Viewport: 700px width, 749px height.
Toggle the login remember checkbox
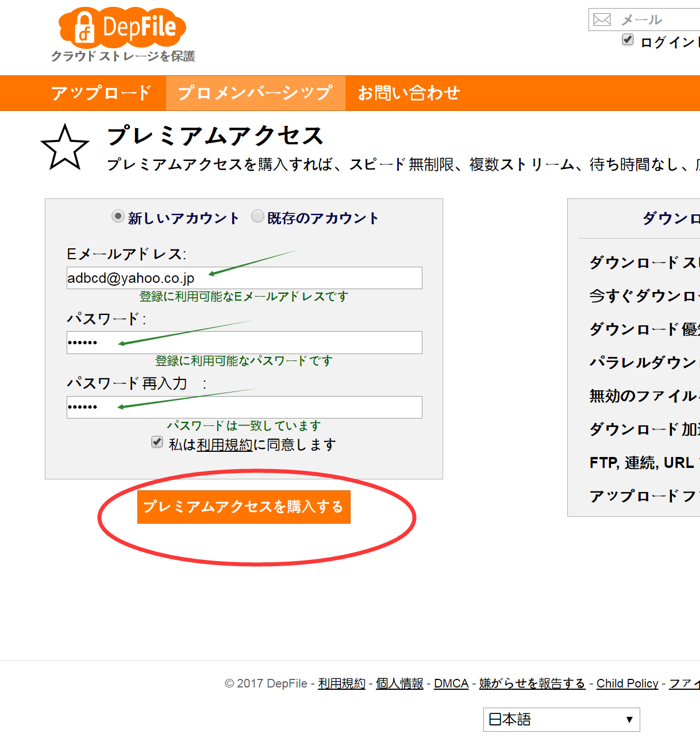628,40
